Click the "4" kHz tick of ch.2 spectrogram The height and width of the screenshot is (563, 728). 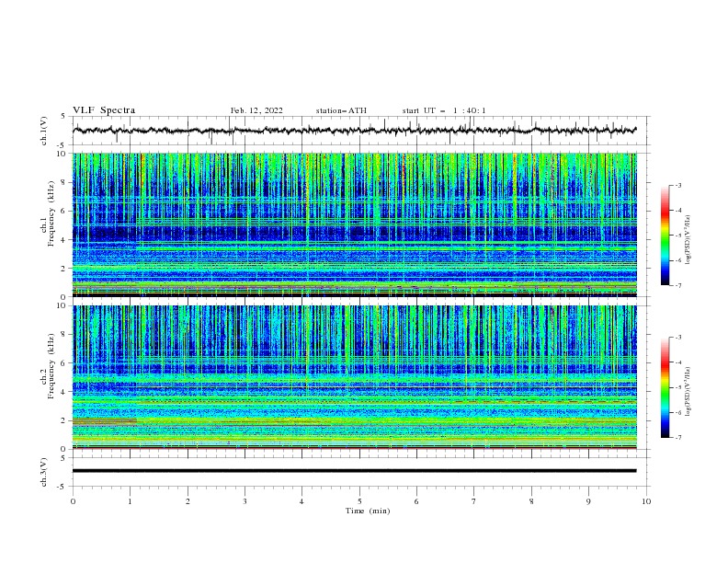tap(63, 392)
